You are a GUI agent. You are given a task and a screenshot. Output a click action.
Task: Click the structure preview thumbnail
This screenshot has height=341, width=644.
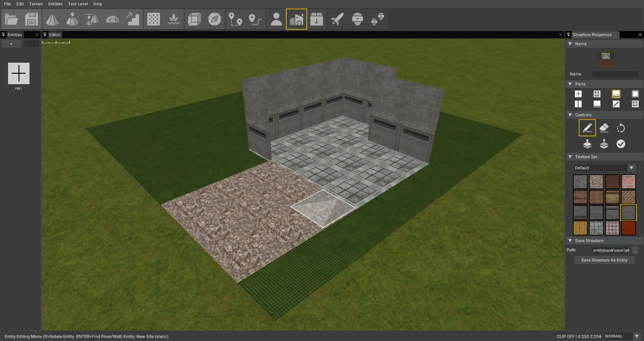606,60
